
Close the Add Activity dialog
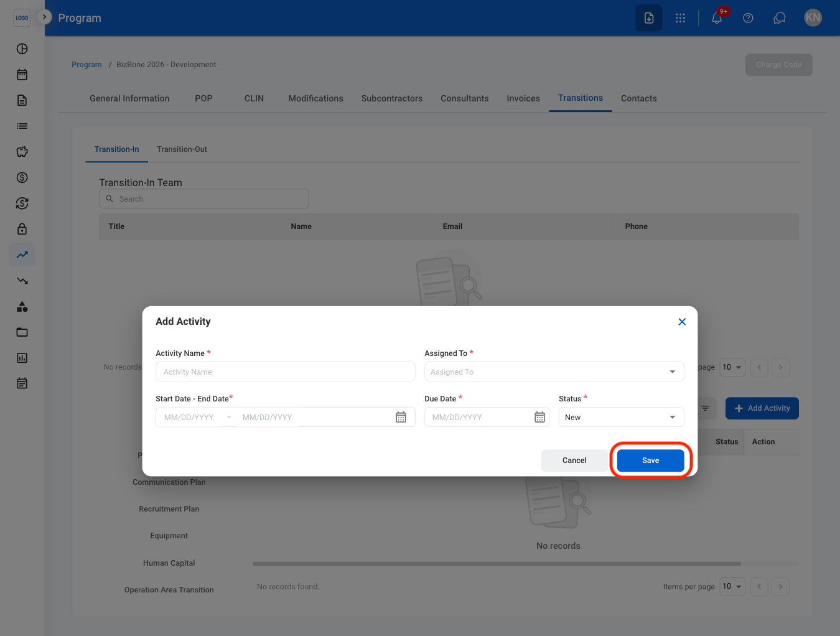[682, 322]
